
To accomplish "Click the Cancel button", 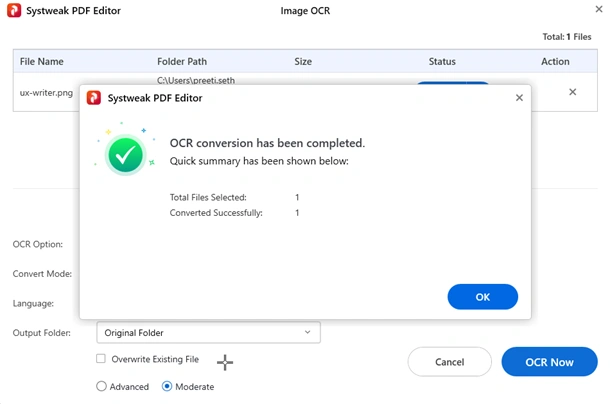I will tap(449, 362).
